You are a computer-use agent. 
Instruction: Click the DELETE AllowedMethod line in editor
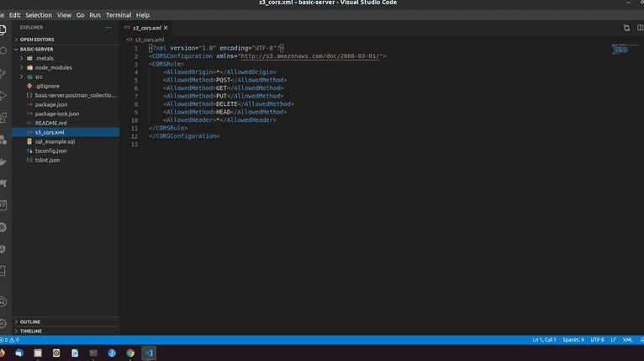pos(229,104)
